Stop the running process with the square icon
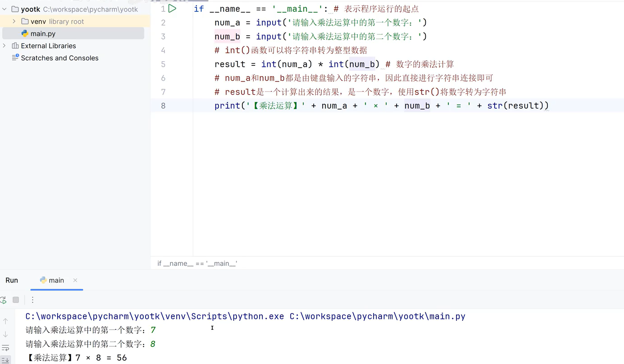 point(16,300)
